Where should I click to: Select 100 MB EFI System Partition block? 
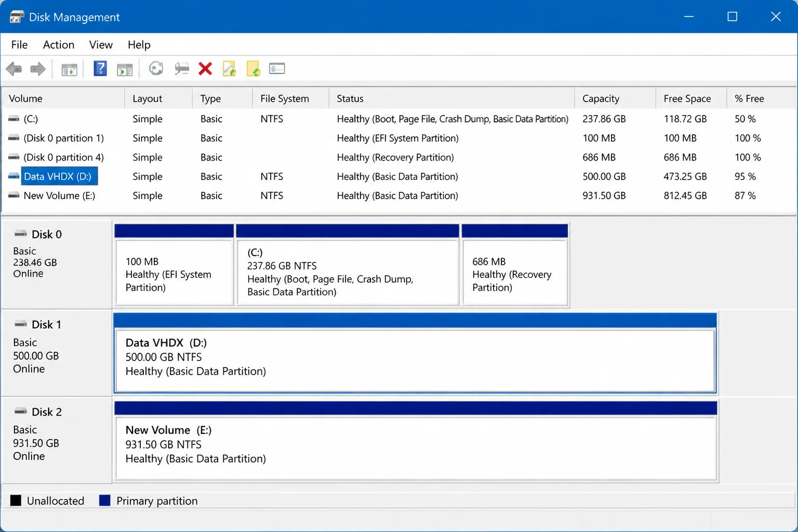[174, 265]
